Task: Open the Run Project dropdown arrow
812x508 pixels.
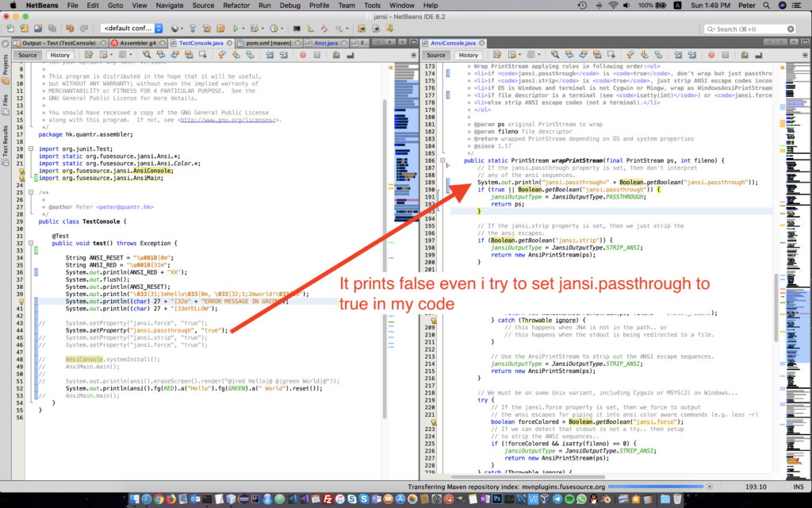Action: coord(243,29)
